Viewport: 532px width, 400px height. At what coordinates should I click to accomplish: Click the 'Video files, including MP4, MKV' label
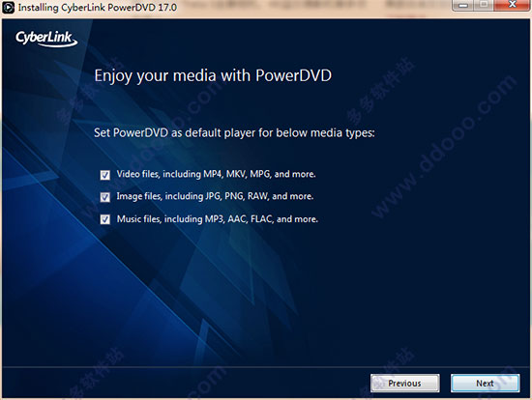(x=216, y=174)
